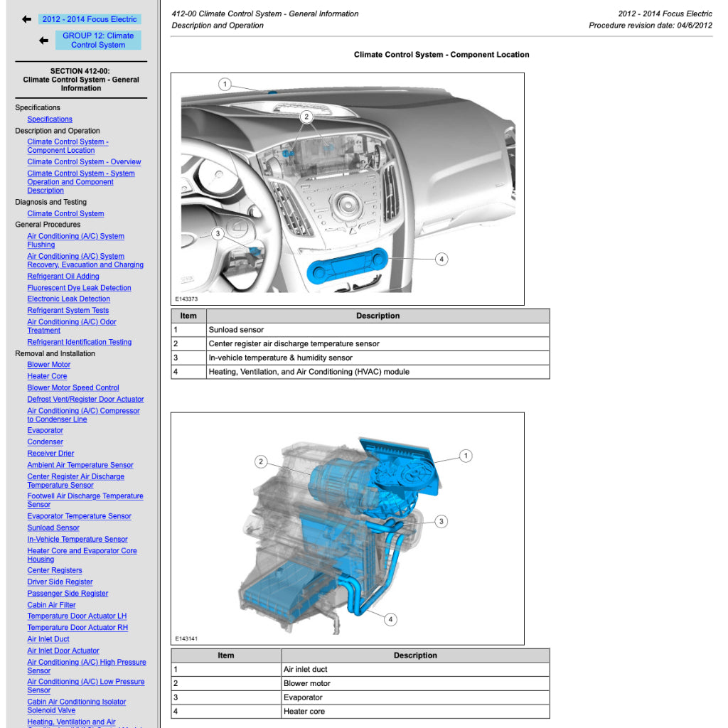Select the Sunload Sensor link
728x728 pixels.
point(53,528)
